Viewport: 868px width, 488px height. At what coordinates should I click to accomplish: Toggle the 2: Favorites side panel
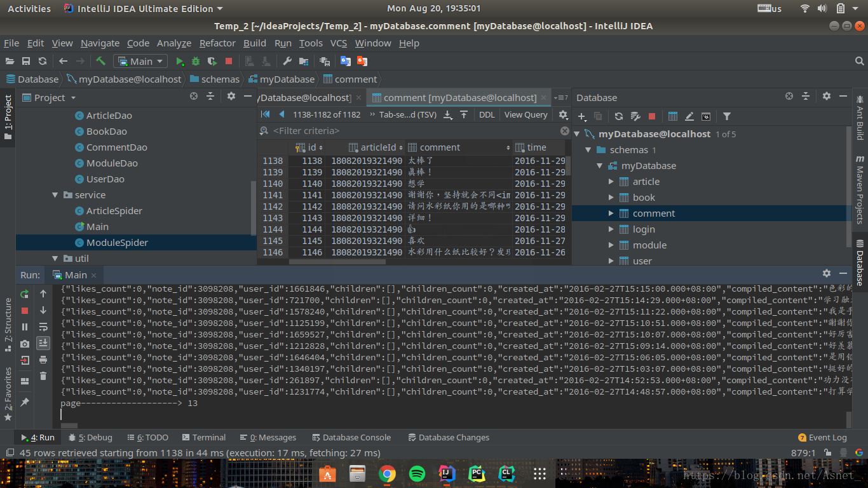click(8, 394)
